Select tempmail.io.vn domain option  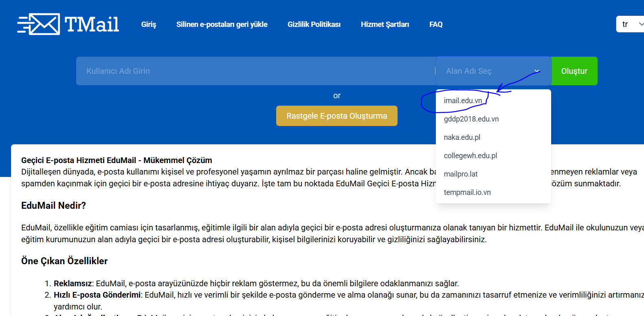pyautogui.click(x=493, y=192)
